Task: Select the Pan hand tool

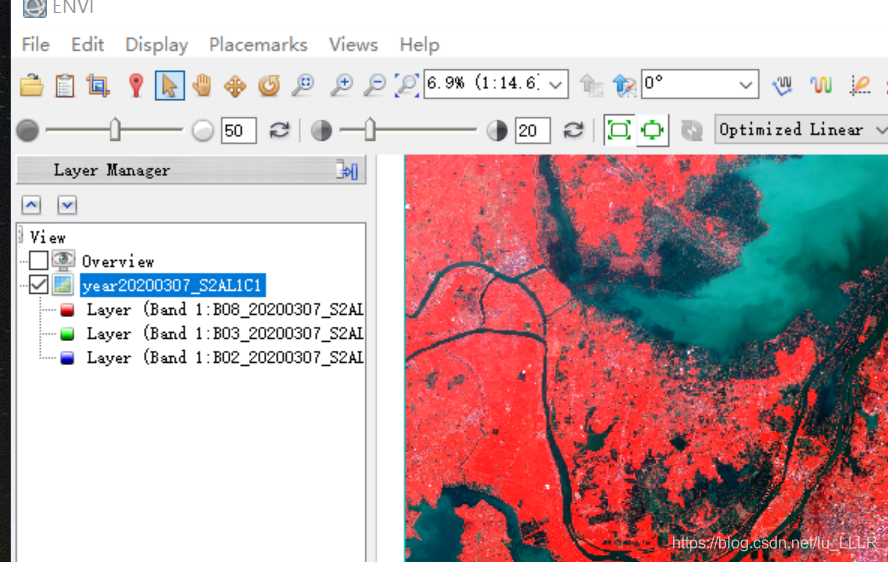Action: 202,86
